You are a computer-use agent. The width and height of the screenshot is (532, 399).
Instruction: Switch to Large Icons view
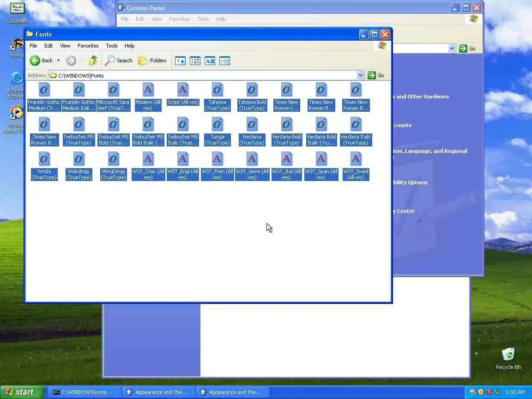[x=180, y=61]
